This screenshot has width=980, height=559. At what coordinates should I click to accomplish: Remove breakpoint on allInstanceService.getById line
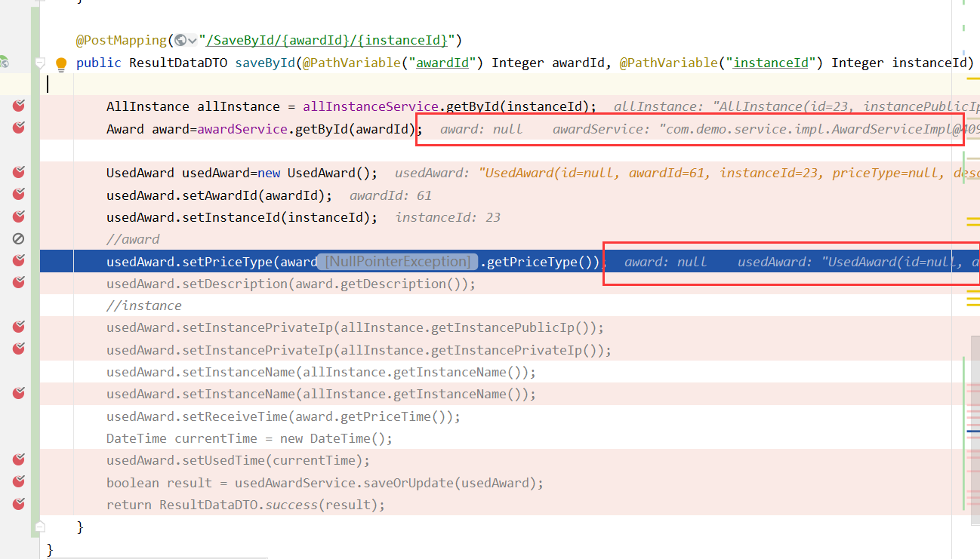19,106
